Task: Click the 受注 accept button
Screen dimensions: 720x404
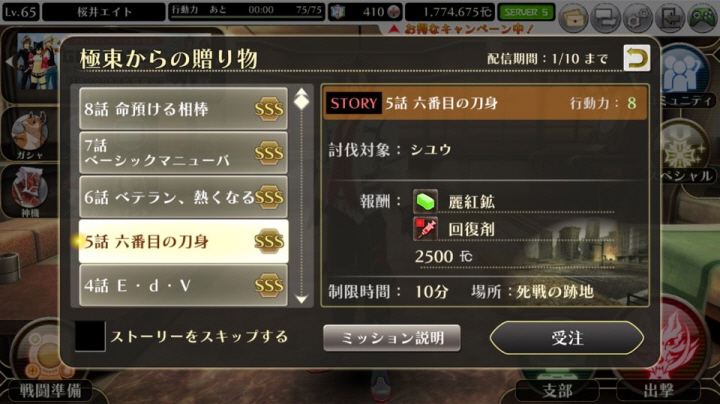Action: coord(567,338)
